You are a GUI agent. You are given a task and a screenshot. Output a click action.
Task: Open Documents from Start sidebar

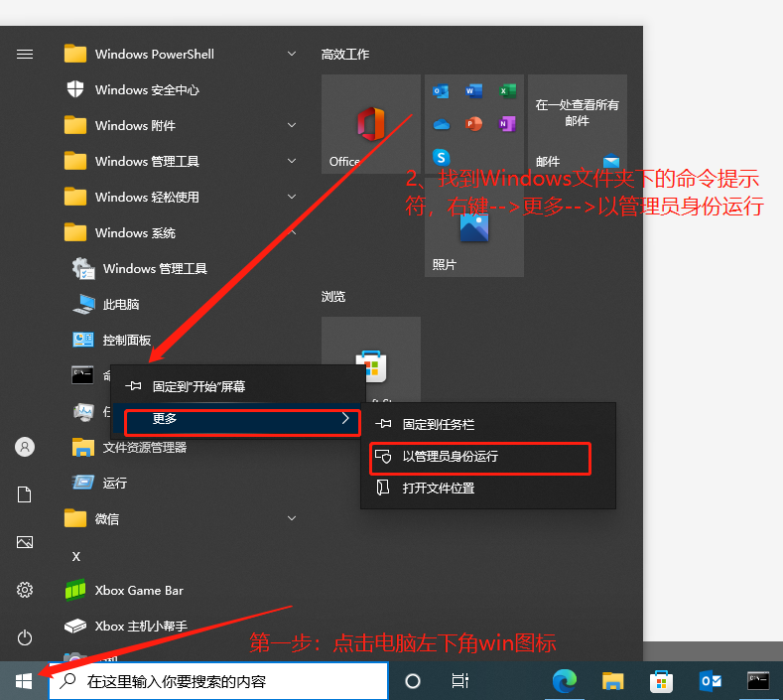coord(25,494)
